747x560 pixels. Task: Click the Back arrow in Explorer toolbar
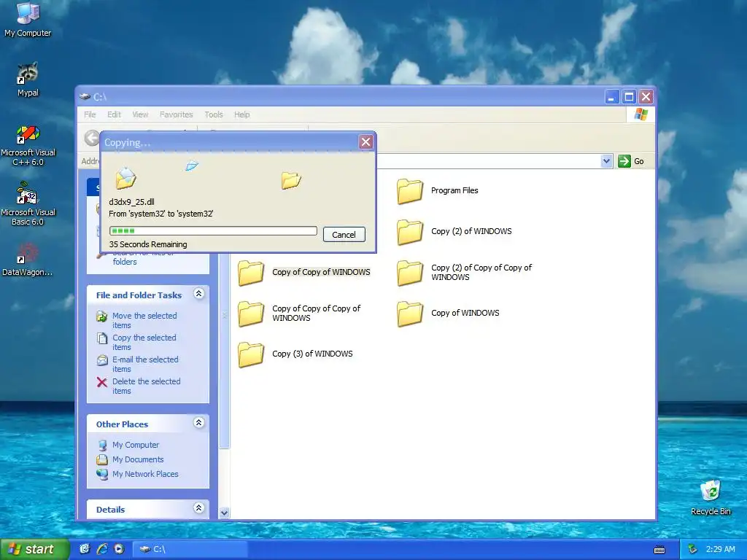91,138
